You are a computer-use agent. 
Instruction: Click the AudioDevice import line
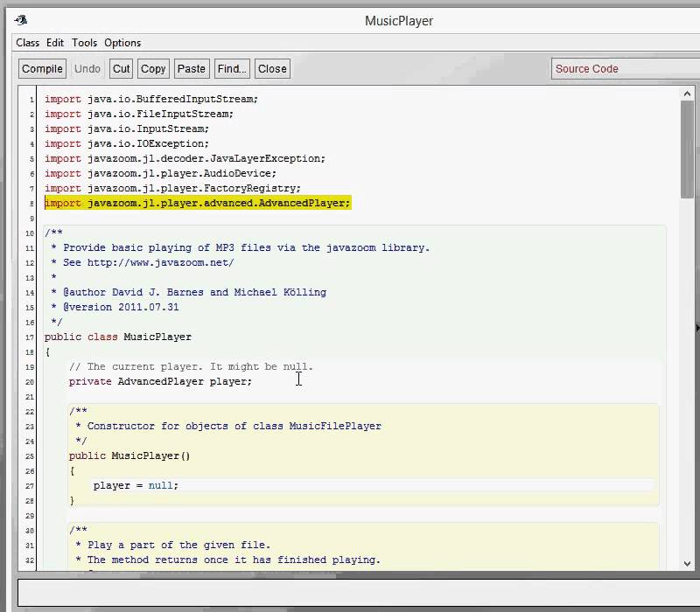[x=161, y=173]
